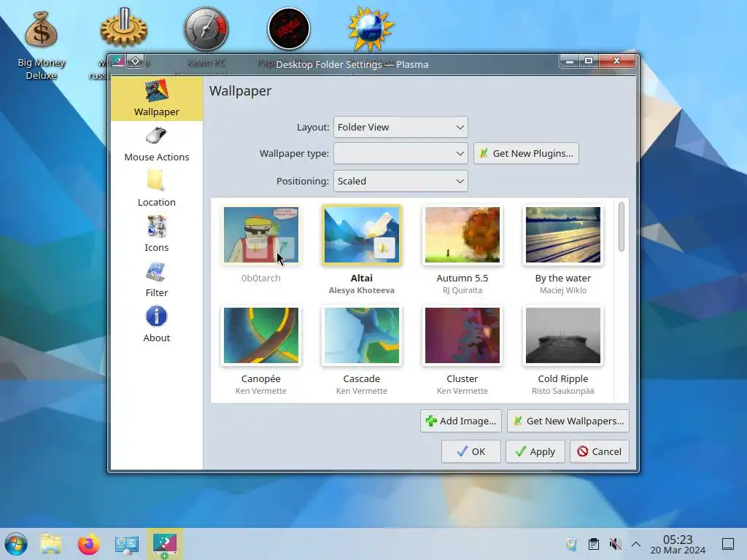Select the dark red round desktop icon
This screenshot has width=747, height=560.
pyautogui.click(x=289, y=28)
